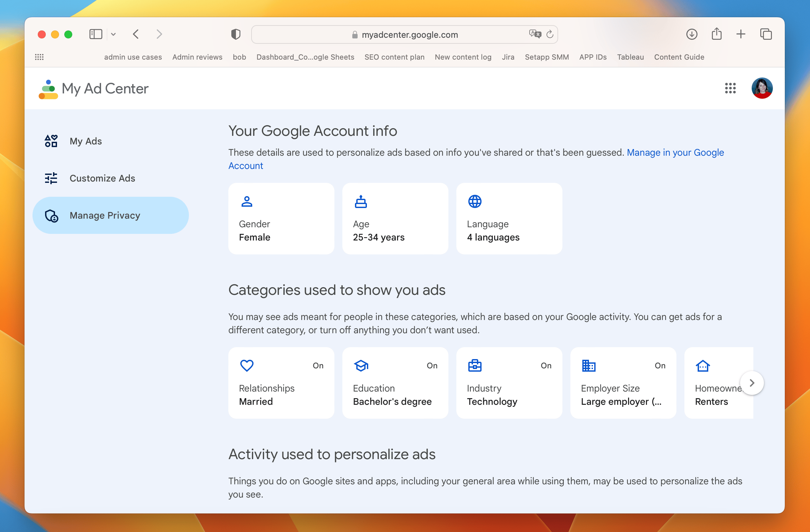The image size is (810, 532).
Task: Open the Setapp SMM bookmark
Action: point(547,57)
